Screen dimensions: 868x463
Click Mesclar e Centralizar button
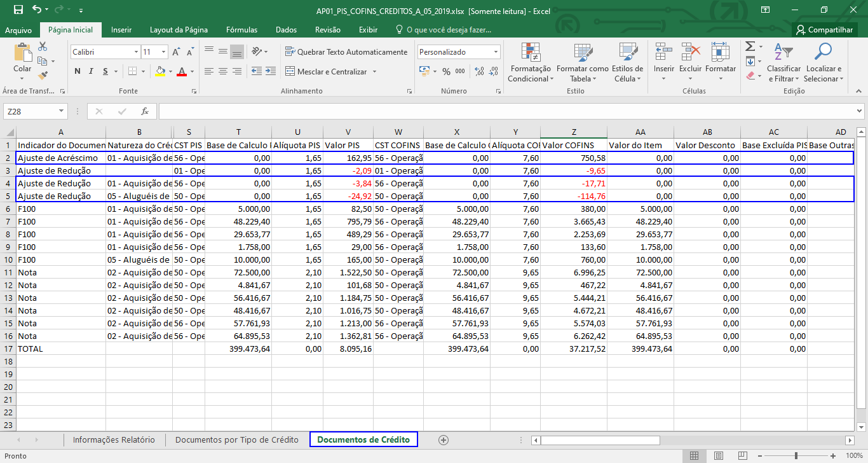pos(326,72)
